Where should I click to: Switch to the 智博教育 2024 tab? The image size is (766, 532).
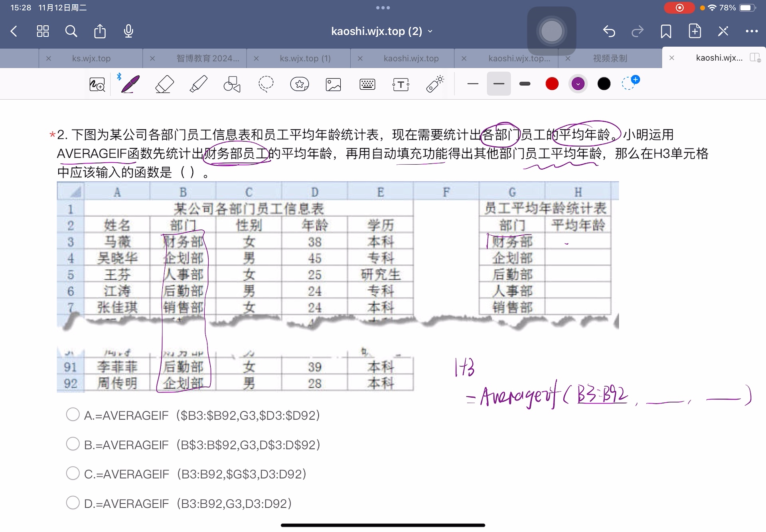tap(208, 58)
